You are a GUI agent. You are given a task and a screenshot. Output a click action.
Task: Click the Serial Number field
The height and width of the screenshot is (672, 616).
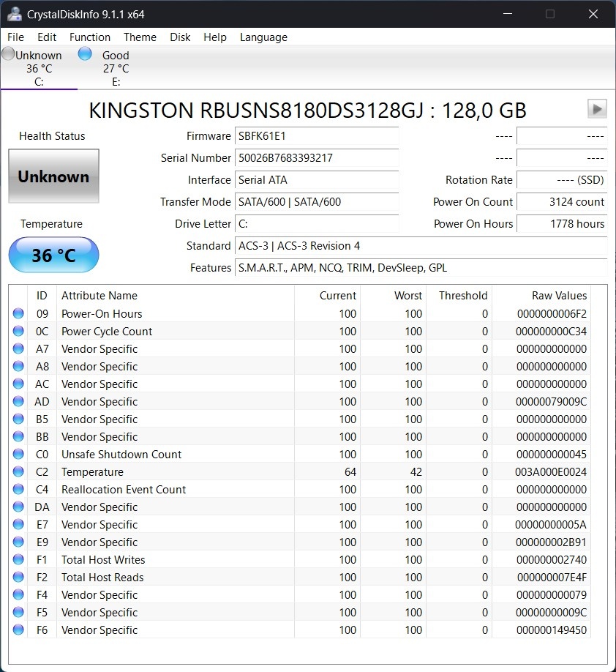pos(317,158)
